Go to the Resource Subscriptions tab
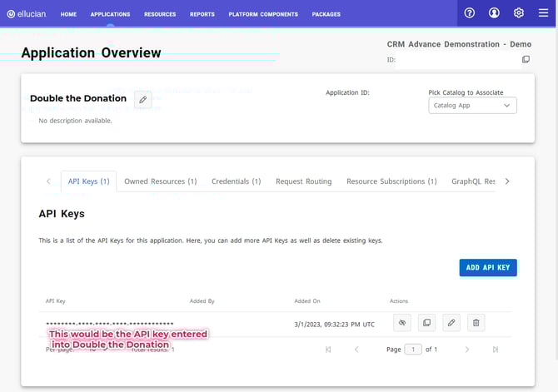The height and width of the screenshot is (392, 558). 391,181
